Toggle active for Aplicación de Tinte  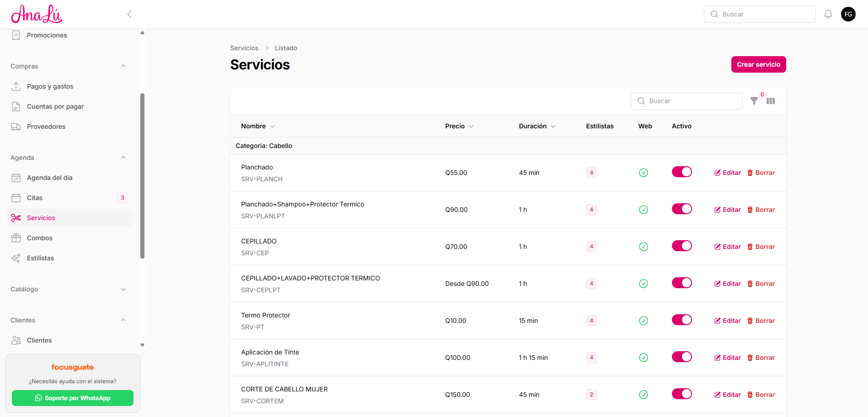(682, 357)
